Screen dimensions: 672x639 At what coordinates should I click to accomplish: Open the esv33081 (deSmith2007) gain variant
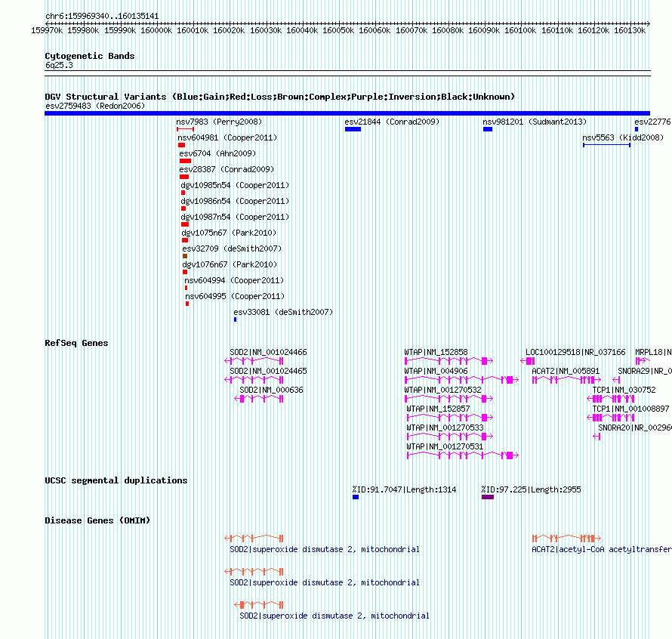(236, 319)
